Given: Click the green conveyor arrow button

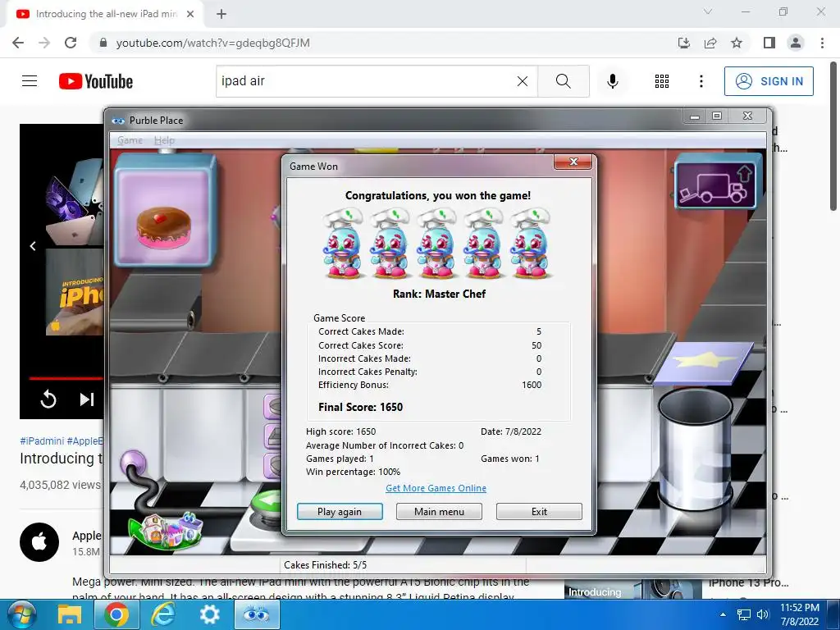Looking at the screenshot, I should pos(268,502).
